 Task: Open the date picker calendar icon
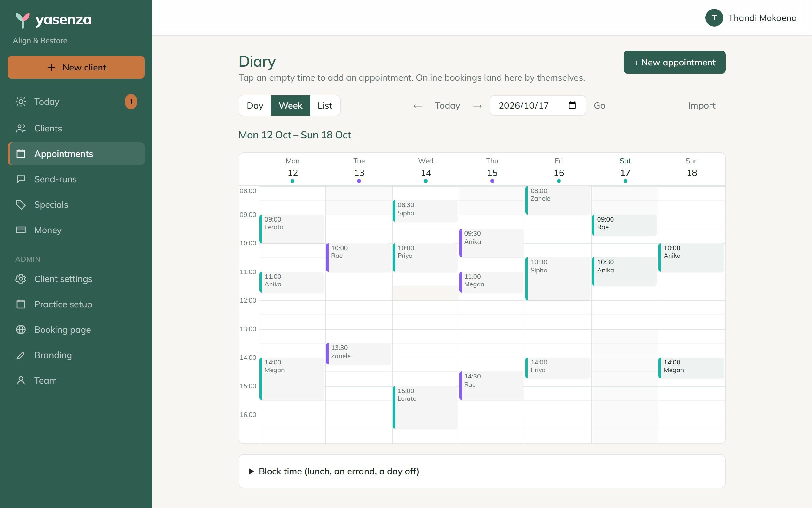point(572,105)
